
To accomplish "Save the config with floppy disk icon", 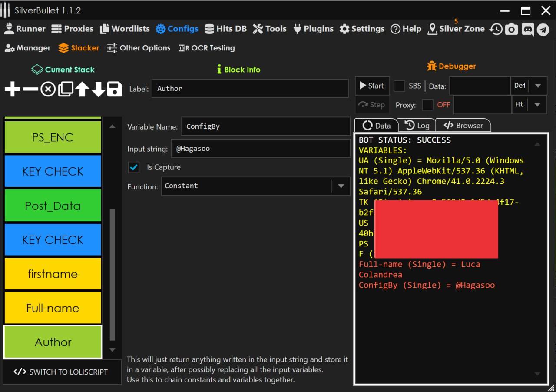I will [115, 90].
